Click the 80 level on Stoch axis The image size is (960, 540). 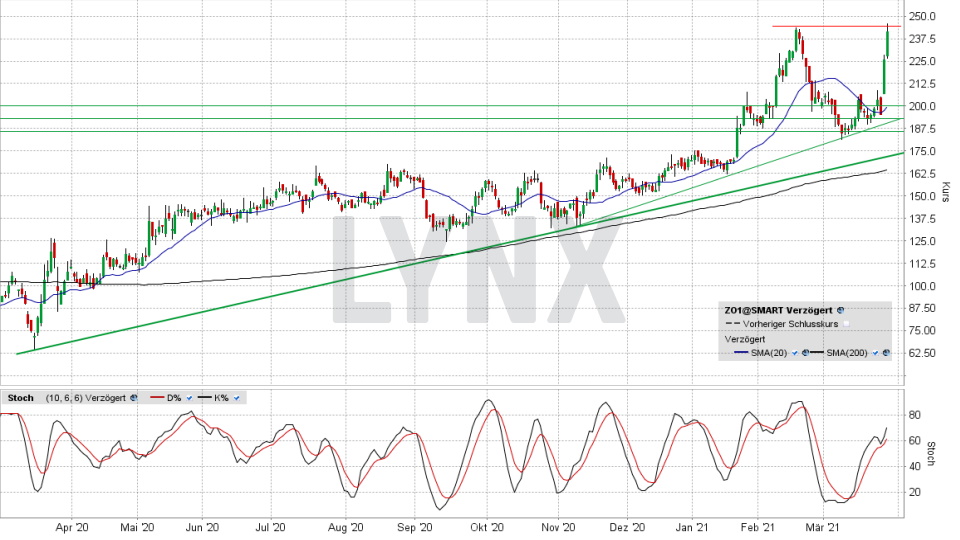coord(914,415)
